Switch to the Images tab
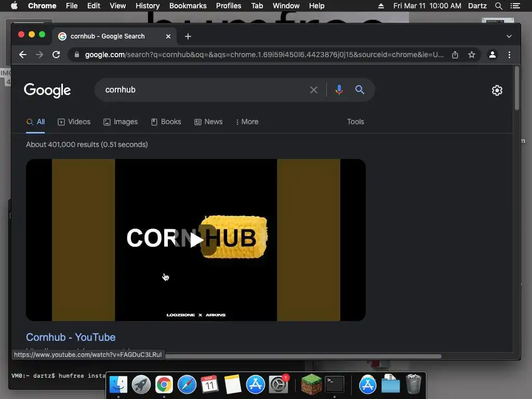532x399 pixels. (121, 122)
